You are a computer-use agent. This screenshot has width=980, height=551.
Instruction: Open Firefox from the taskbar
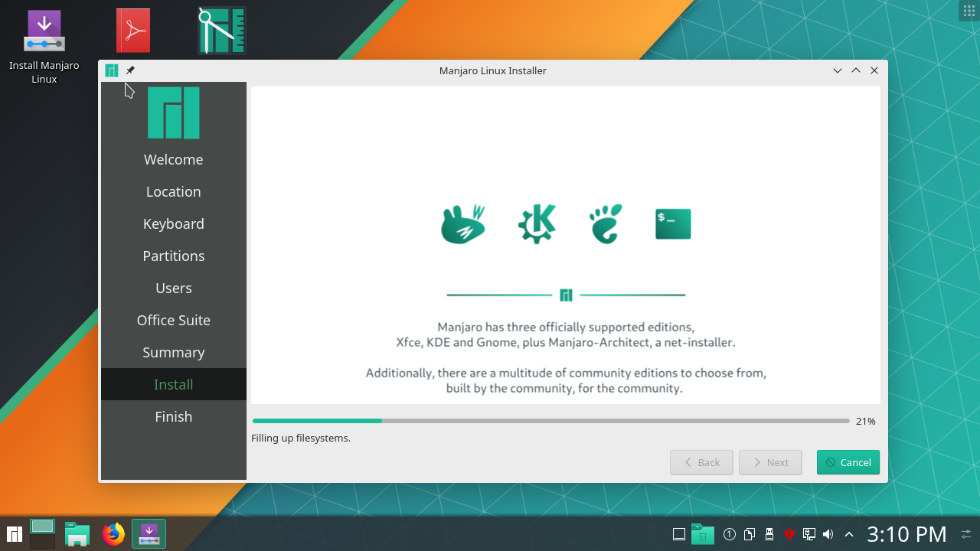click(x=113, y=533)
